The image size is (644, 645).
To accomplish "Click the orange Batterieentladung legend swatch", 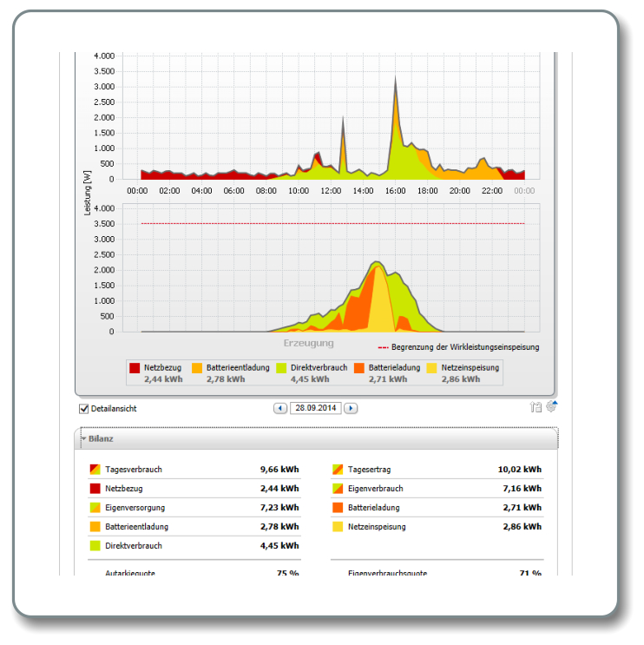I will (197, 368).
